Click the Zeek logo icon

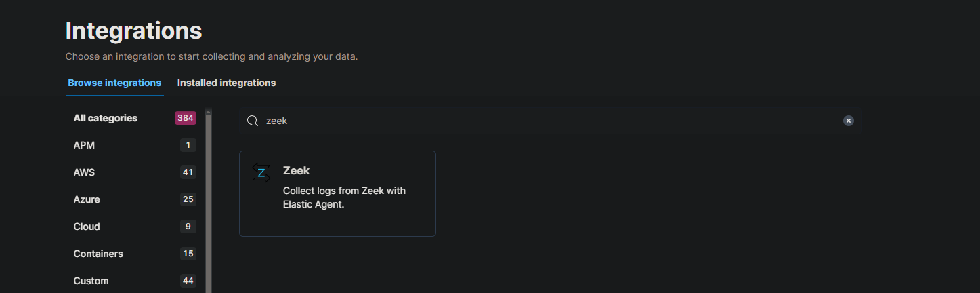[261, 173]
